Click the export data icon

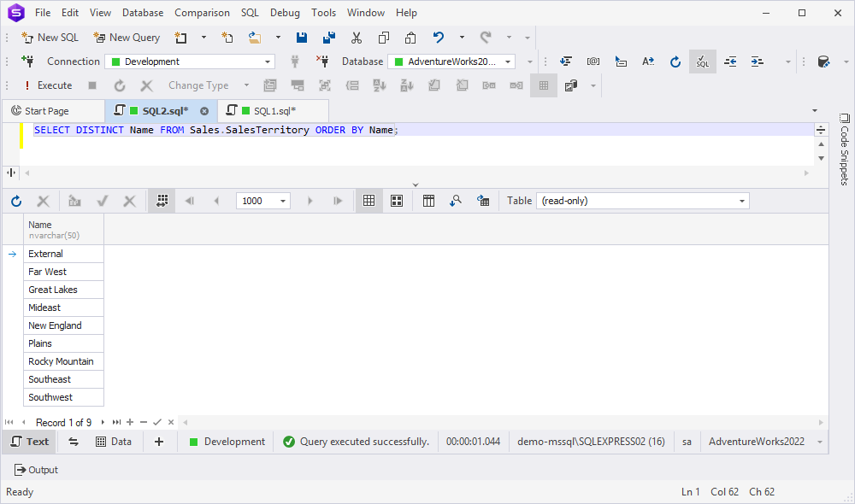pyautogui.click(x=483, y=201)
